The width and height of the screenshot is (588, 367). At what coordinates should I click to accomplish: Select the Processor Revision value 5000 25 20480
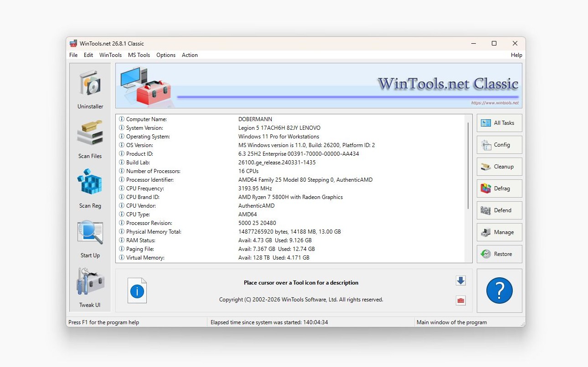(257, 223)
